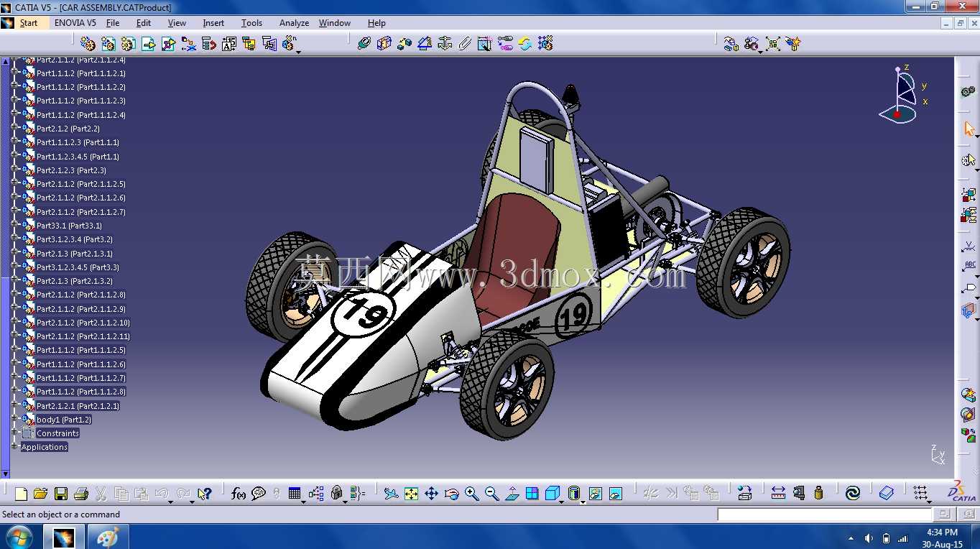980x549 pixels.
Task: Open the Window menu
Action: 335,23
